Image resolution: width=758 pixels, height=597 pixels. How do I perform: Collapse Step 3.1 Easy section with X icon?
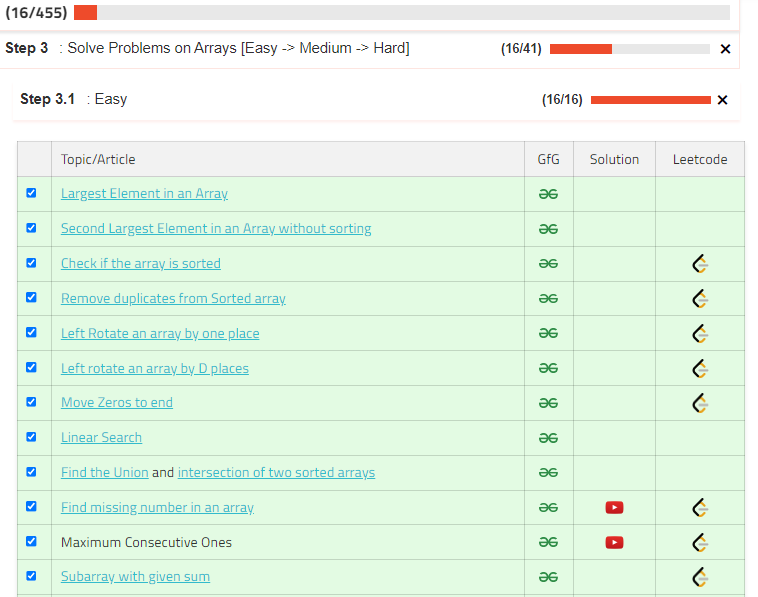723,100
